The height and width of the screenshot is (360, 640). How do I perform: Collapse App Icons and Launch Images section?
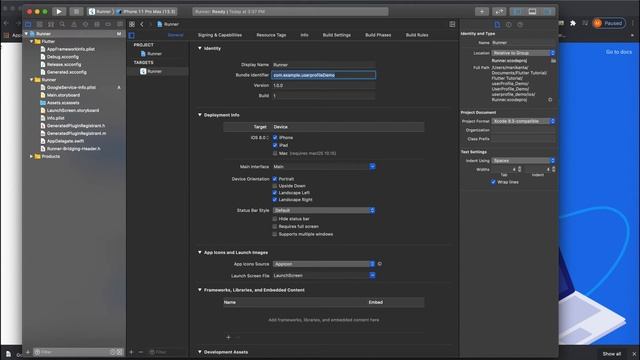pos(200,252)
